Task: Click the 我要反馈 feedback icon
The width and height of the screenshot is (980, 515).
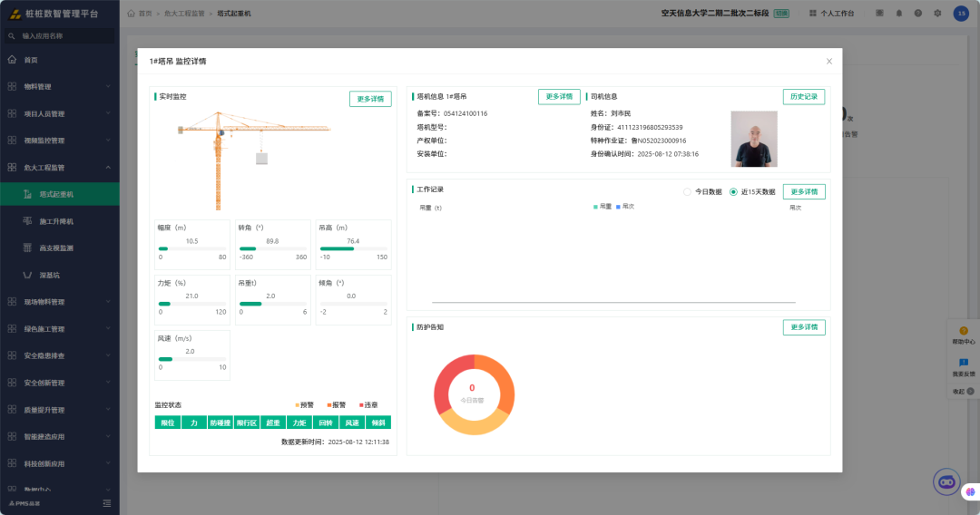Action: [963, 363]
